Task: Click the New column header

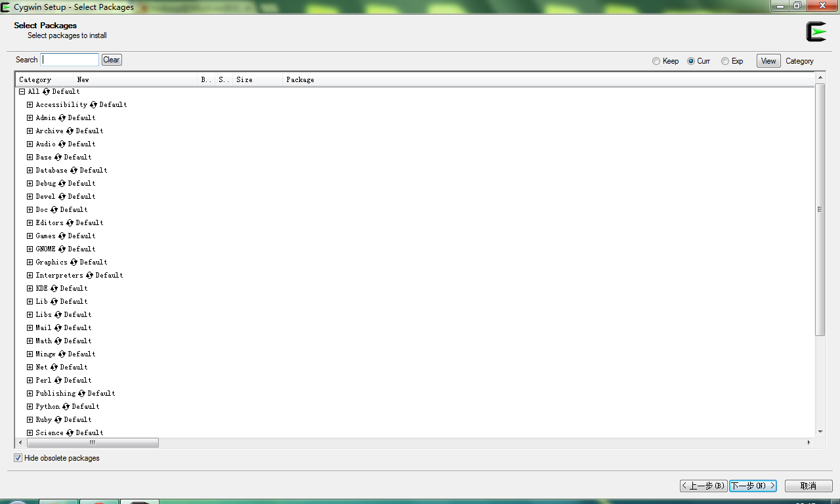Action: pyautogui.click(x=136, y=79)
